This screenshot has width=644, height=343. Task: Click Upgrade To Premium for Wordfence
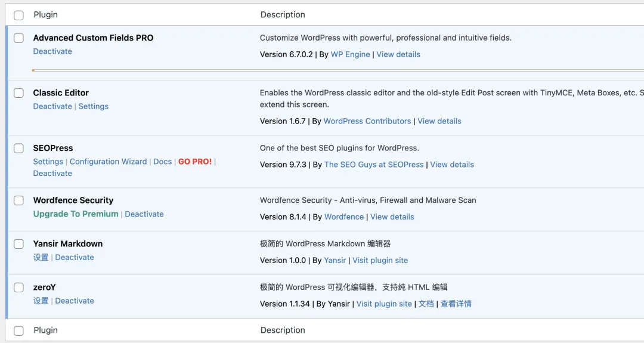tap(76, 214)
